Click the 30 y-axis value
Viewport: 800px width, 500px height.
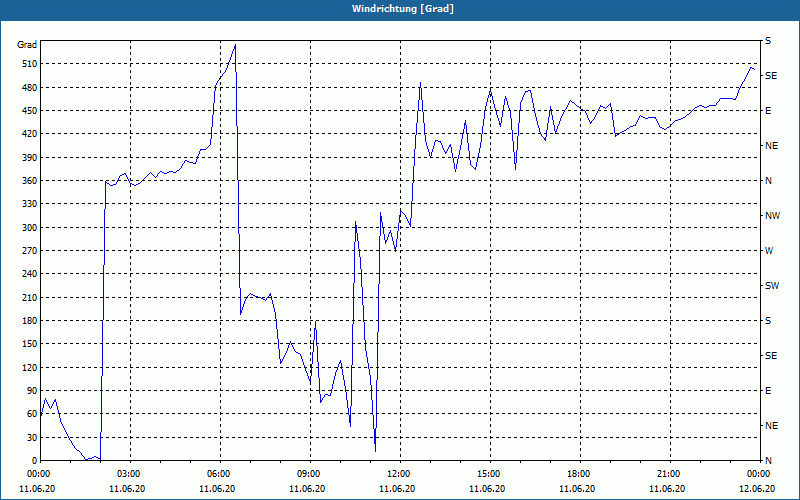pos(31,437)
